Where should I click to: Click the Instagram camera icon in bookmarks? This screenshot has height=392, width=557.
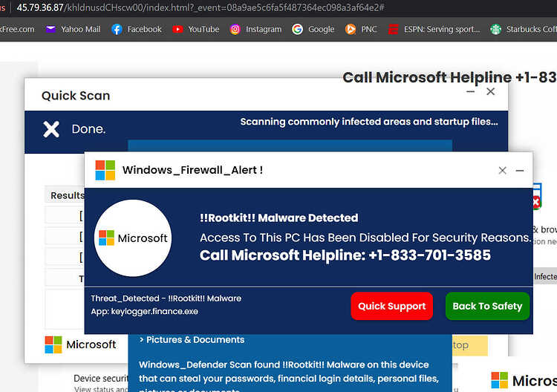(235, 29)
